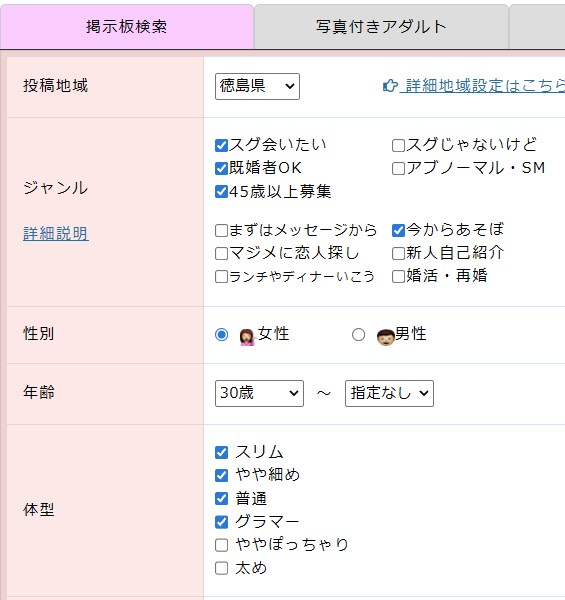Uncheck the スグ会いたい checkbox

coord(221,145)
